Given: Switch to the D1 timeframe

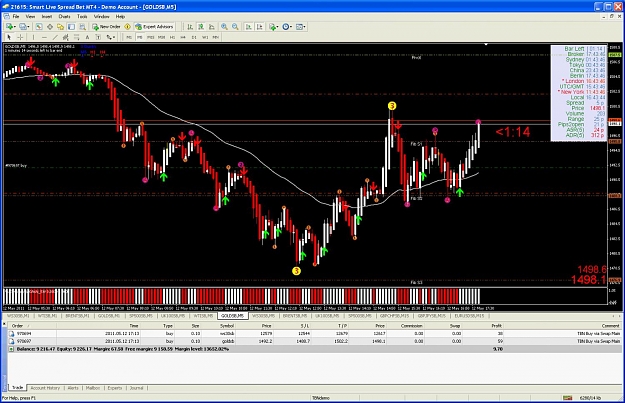Looking at the screenshot, I should point(194,37).
